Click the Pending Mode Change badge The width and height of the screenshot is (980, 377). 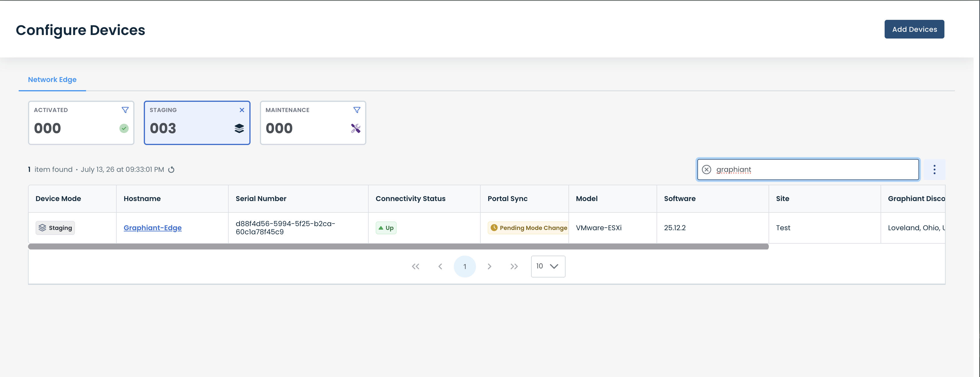[528, 228]
